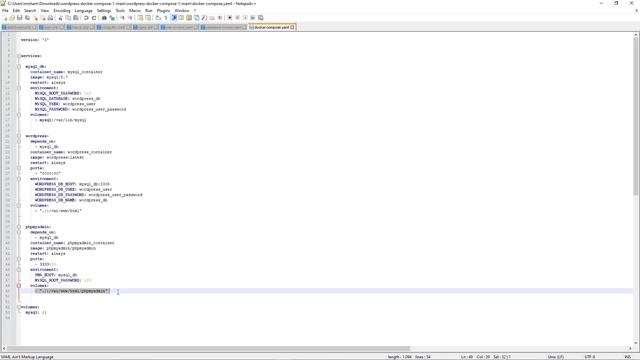Click the Zoom In toolbar icon
Image resolution: width=640 pixels, height=360 pixels.
[x=122, y=18]
